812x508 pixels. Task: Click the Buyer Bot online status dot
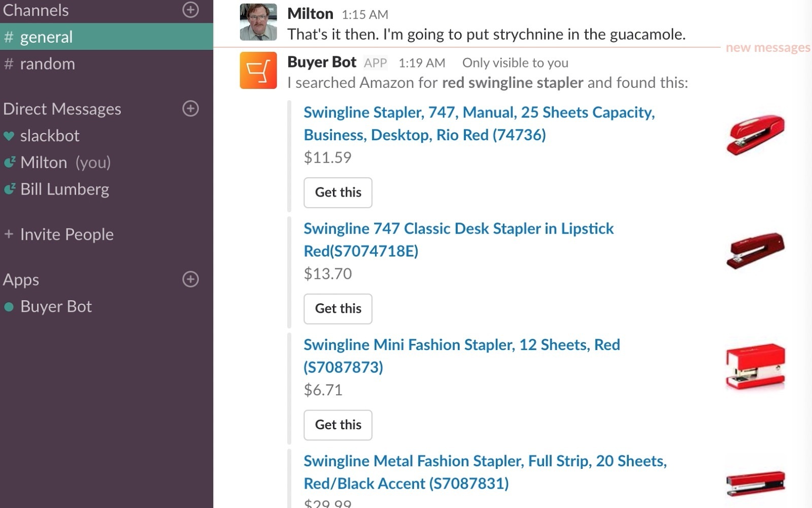(x=9, y=307)
